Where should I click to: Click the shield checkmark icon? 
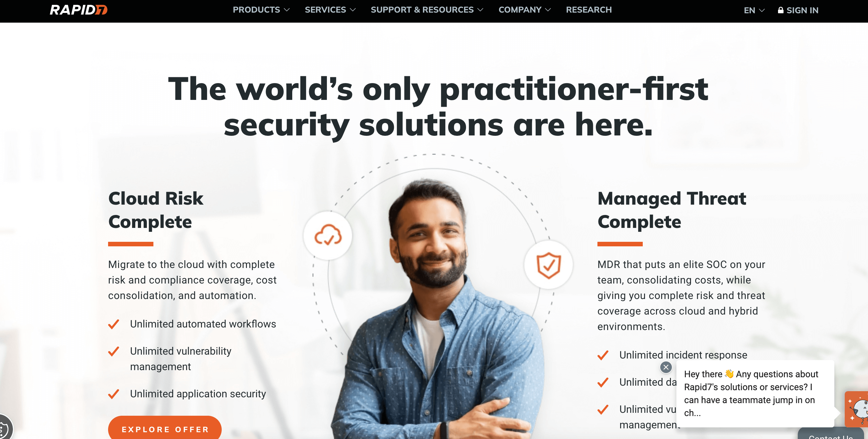[x=549, y=265]
